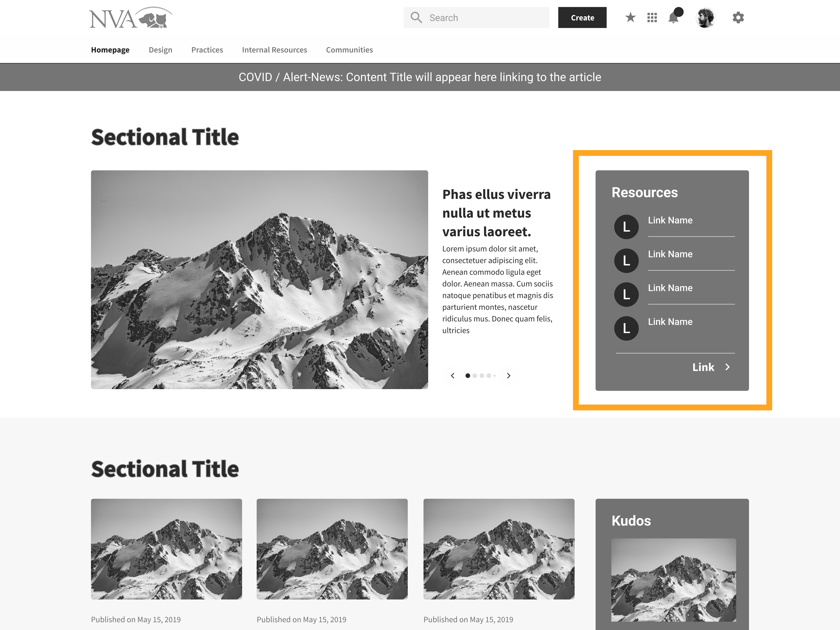The image size is (840, 630).
Task: Open notifications bell
Action: point(674,17)
